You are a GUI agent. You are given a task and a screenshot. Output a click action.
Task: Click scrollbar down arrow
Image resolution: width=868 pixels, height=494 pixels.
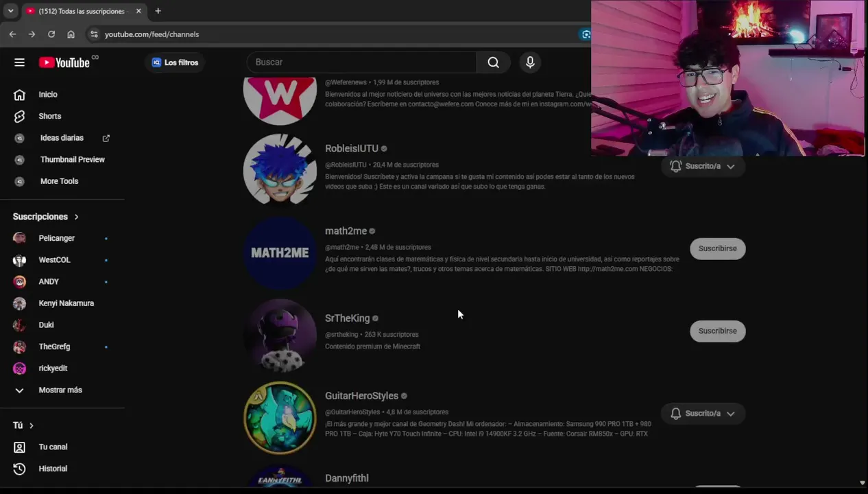863,483
